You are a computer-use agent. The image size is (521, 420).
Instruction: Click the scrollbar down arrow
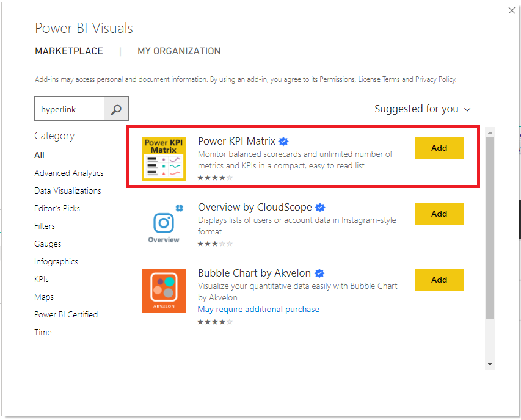tap(490, 364)
